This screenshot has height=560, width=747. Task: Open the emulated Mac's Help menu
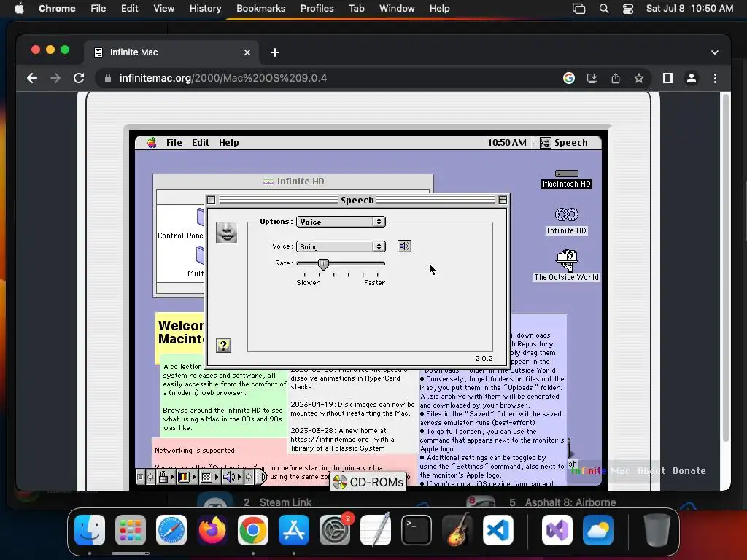tap(228, 143)
